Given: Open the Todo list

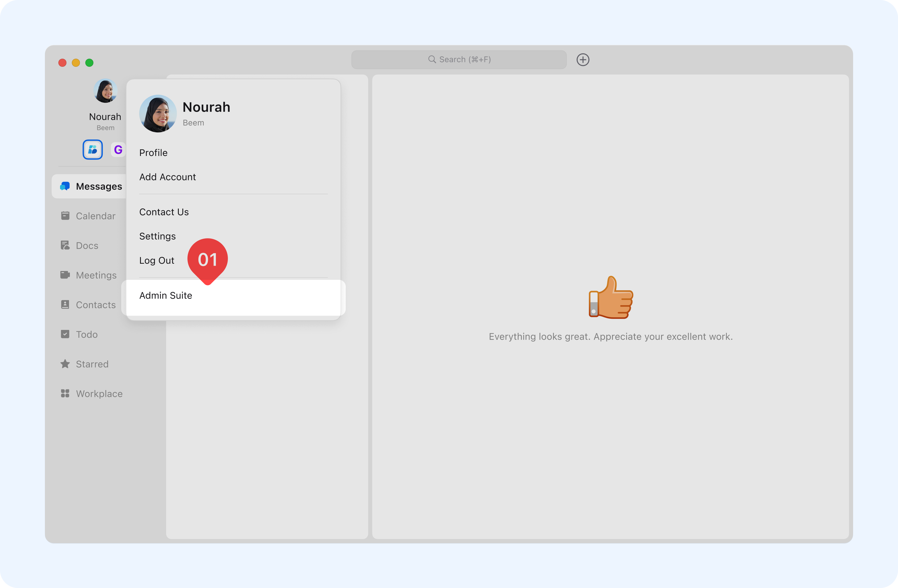Looking at the screenshot, I should (86, 334).
